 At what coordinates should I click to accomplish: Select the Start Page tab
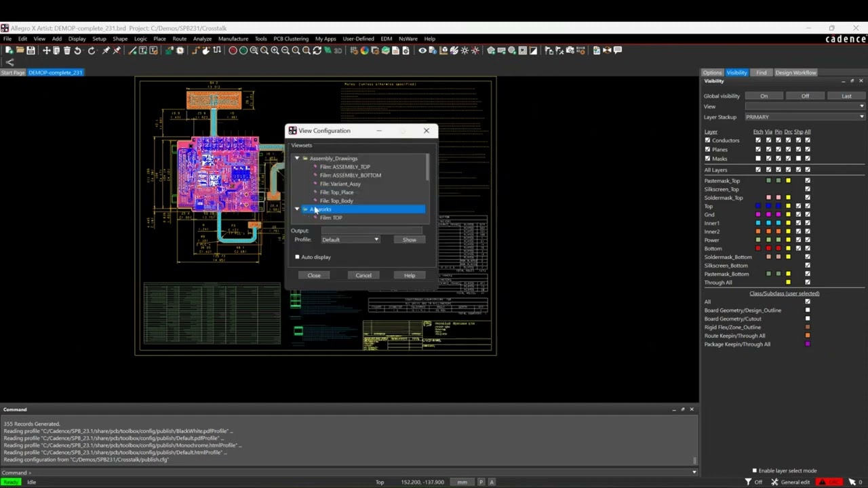tap(13, 73)
